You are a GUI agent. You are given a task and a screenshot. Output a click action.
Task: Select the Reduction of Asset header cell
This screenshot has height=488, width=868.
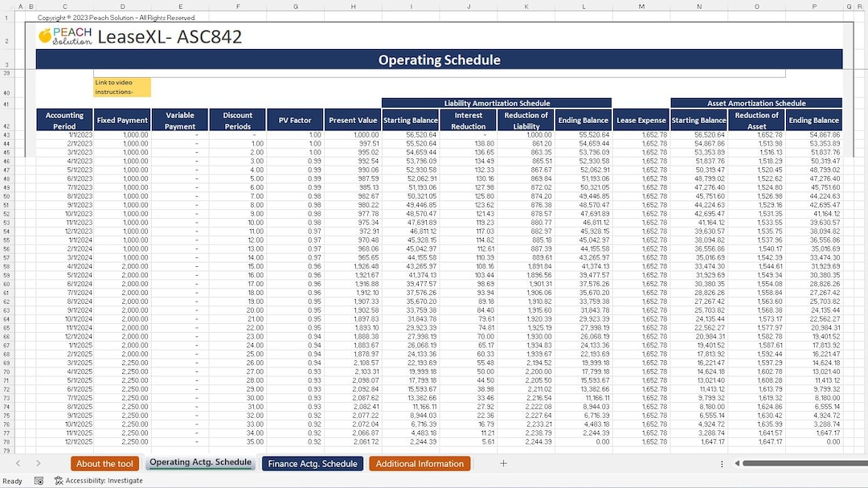click(x=757, y=121)
